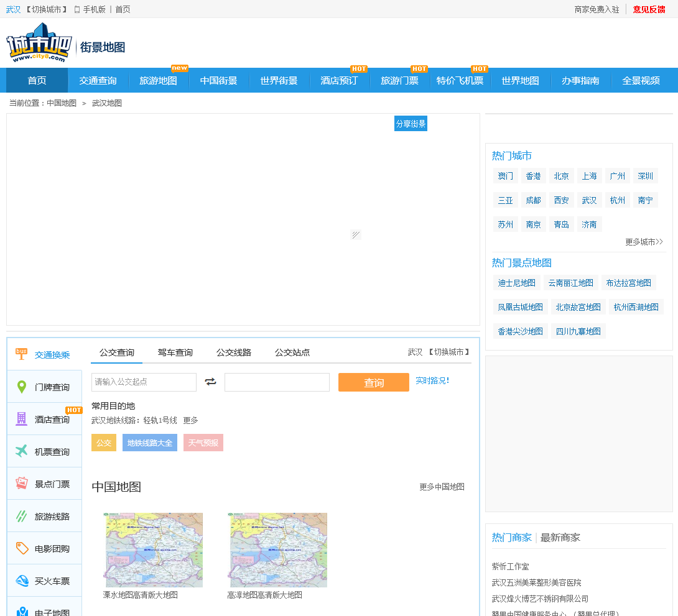This screenshot has width=678, height=616.
Task: Open 交通查询 in the navigation bar
Action: point(98,80)
